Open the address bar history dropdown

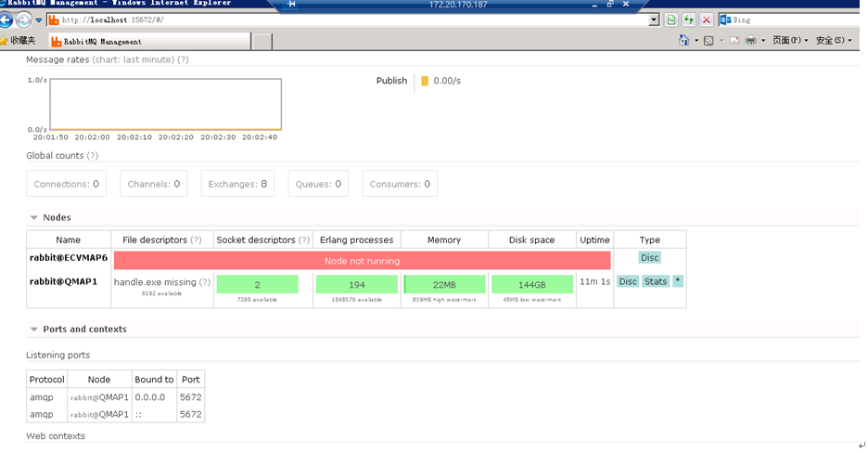(654, 19)
